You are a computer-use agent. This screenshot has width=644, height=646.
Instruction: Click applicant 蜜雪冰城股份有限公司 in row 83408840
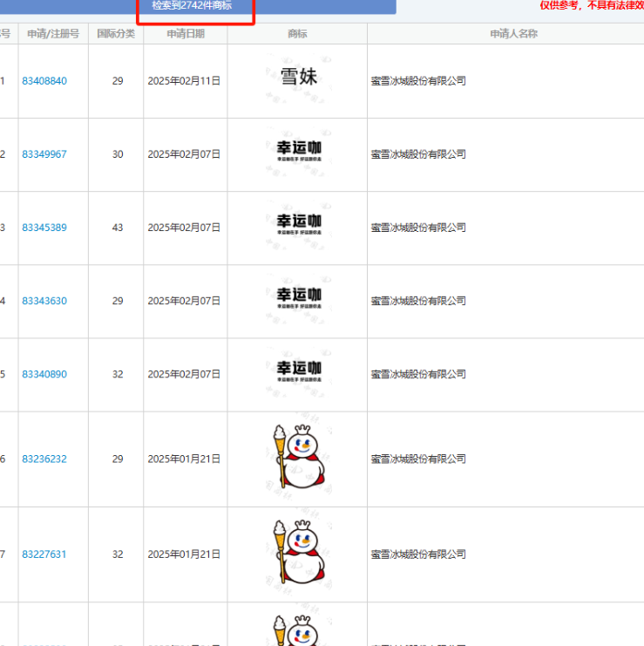[x=418, y=81]
